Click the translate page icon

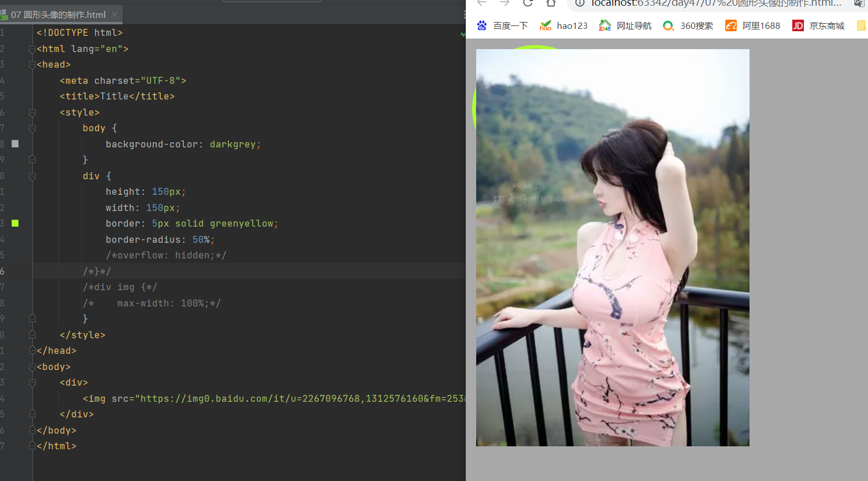[x=859, y=3]
